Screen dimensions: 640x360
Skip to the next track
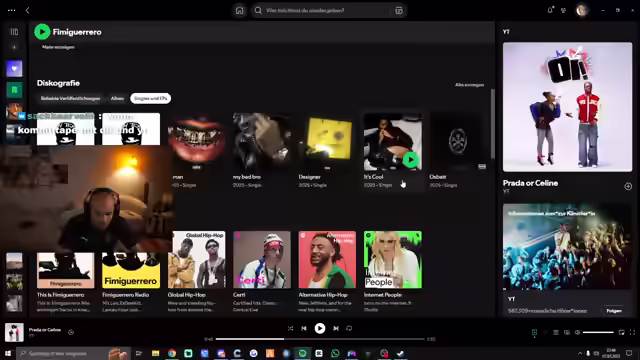coord(336,328)
